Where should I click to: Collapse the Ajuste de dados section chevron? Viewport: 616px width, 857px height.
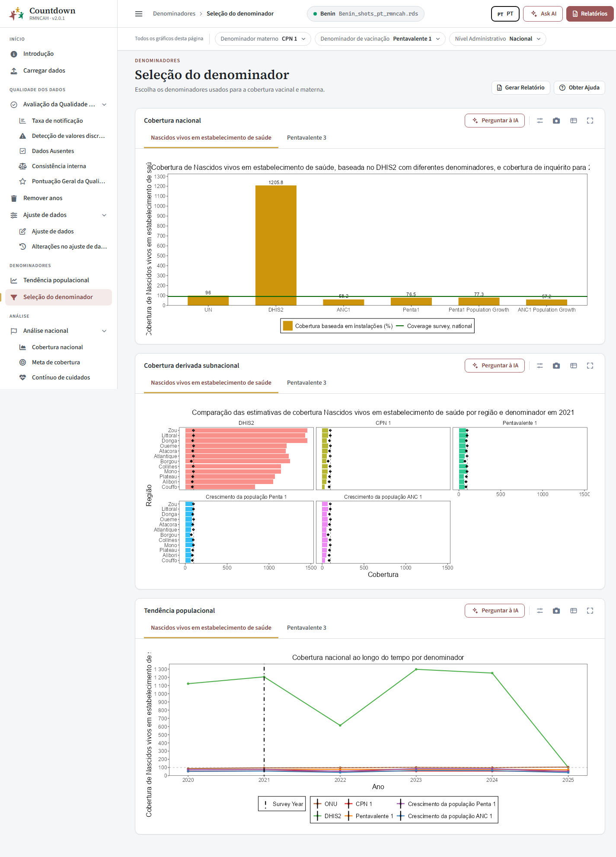point(104,215)
